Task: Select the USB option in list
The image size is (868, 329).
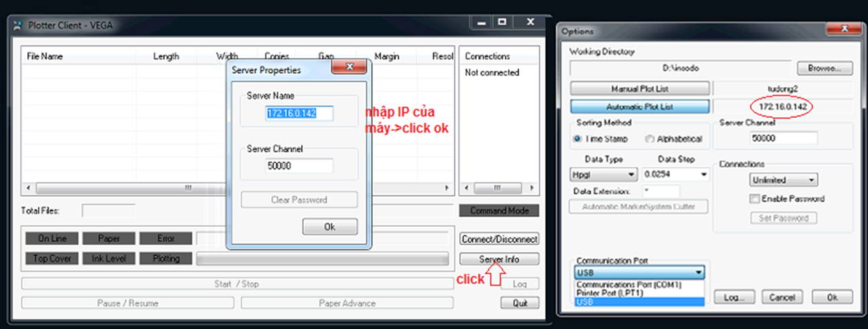Action: 639,302
